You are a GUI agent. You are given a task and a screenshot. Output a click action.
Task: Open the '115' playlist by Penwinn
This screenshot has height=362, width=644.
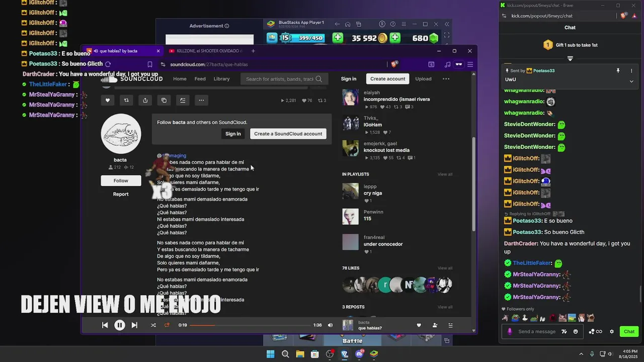click(367, 219)
